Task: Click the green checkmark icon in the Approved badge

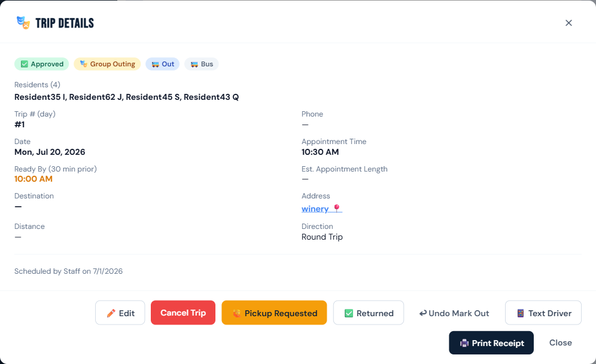Action: click(25, 64)
